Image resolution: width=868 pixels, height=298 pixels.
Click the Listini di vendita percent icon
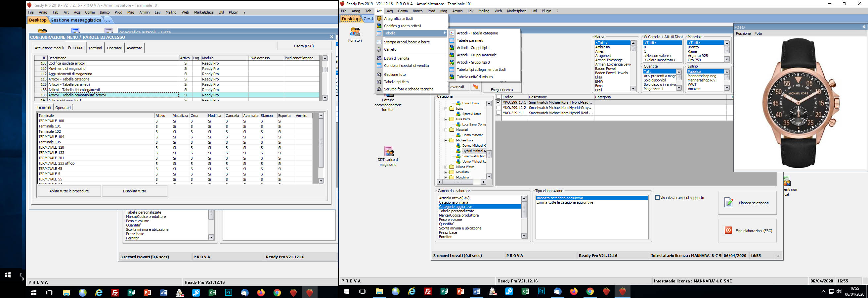(x=379, y=58)
